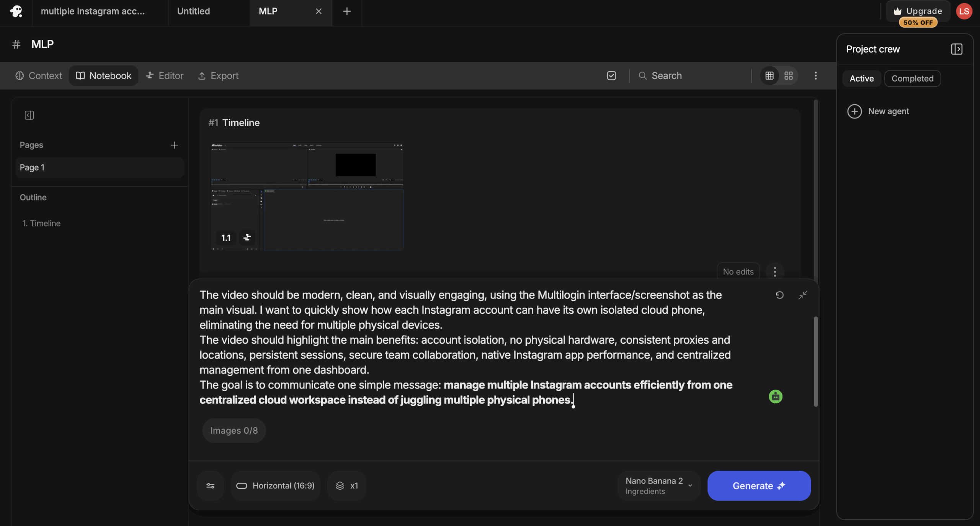The width and height of the screenshot is (980, 526).
Task: Switch to the Untitled tab
Action: pos(209,11)
